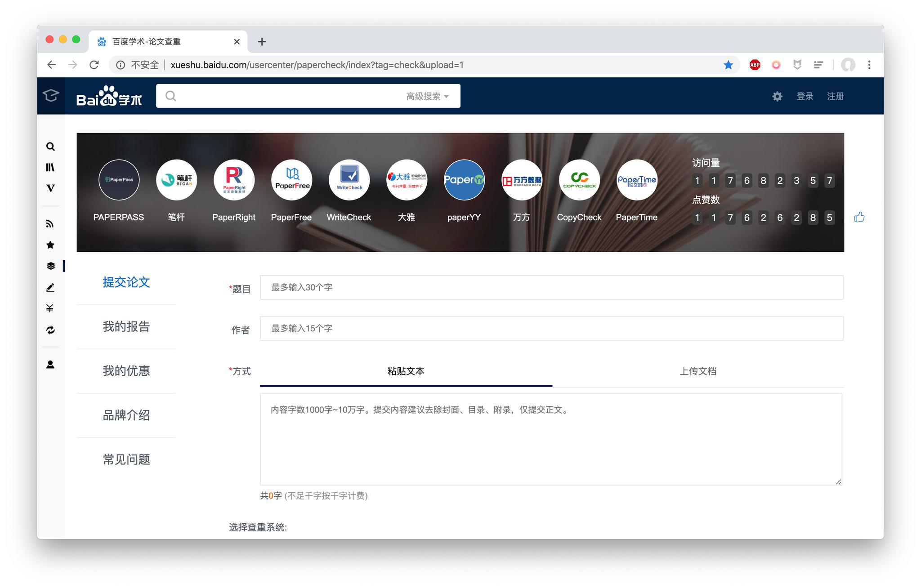Select the 笔杆 BIGAN logo
This screenshot has width=921, height=588.
pyautogui.click(x=176, y=180)
